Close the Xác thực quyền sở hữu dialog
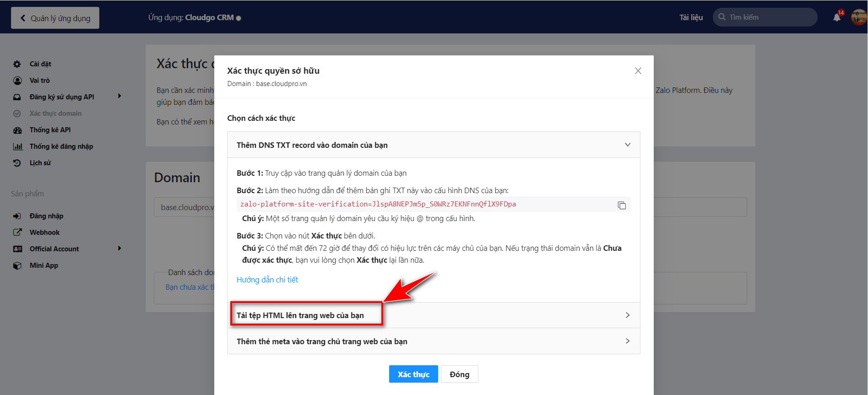Viewport: 868px width, 395px height. point(638,70)
